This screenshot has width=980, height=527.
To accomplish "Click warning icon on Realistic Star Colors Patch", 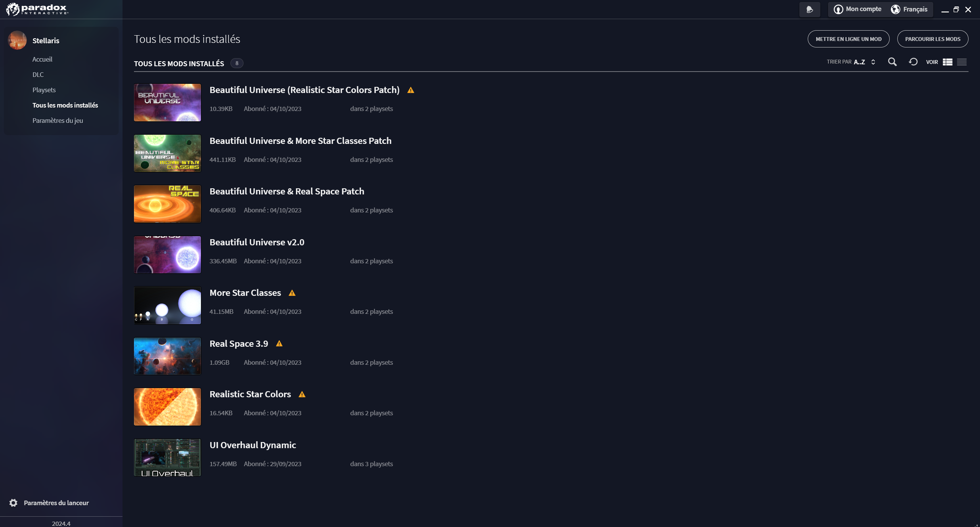I will click(411, 90).
